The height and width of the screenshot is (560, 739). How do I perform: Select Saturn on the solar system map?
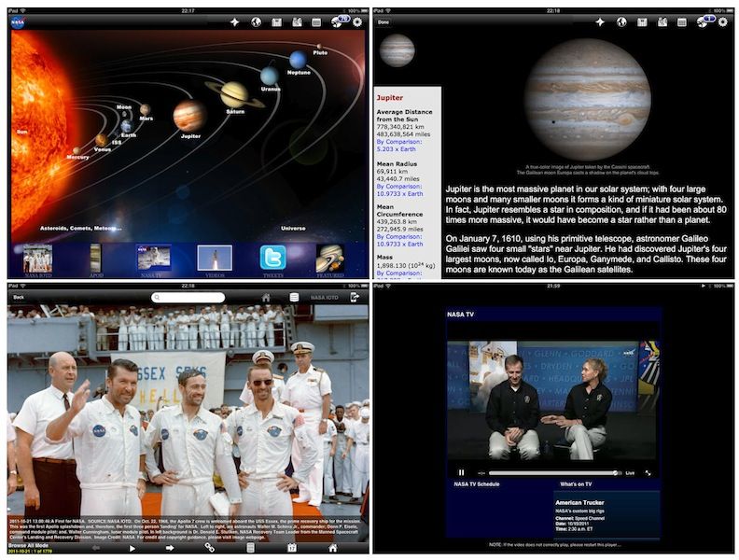(234, 95)
